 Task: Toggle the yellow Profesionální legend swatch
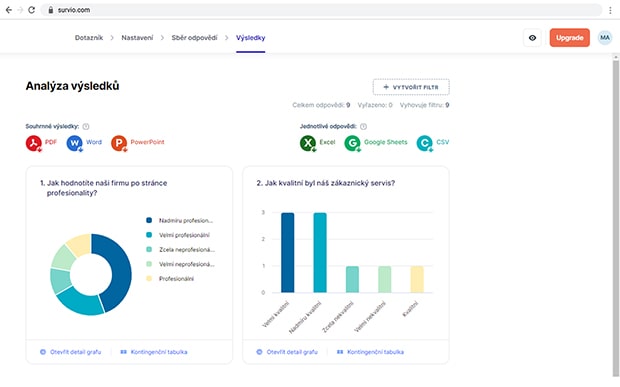(x=149, y=279)
